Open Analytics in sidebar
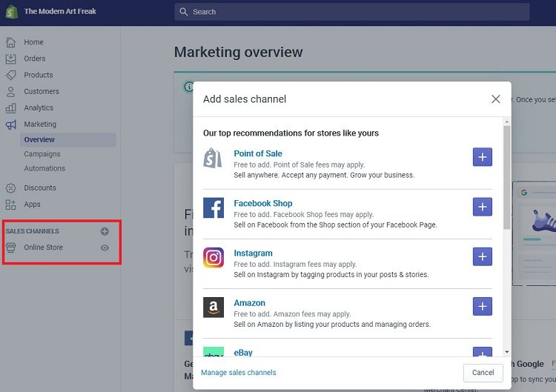The height and width of the screenshot is (392, 556). click(x=39, y=107)
